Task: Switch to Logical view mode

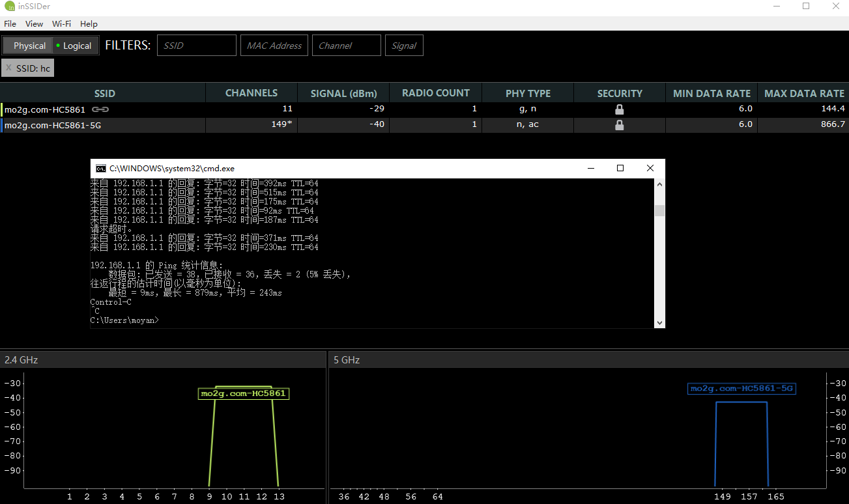Action: [x=75, y=46]
